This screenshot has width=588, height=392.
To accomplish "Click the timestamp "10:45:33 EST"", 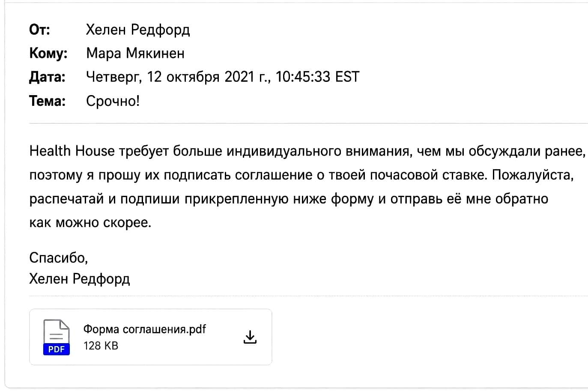I will (317, 77).
